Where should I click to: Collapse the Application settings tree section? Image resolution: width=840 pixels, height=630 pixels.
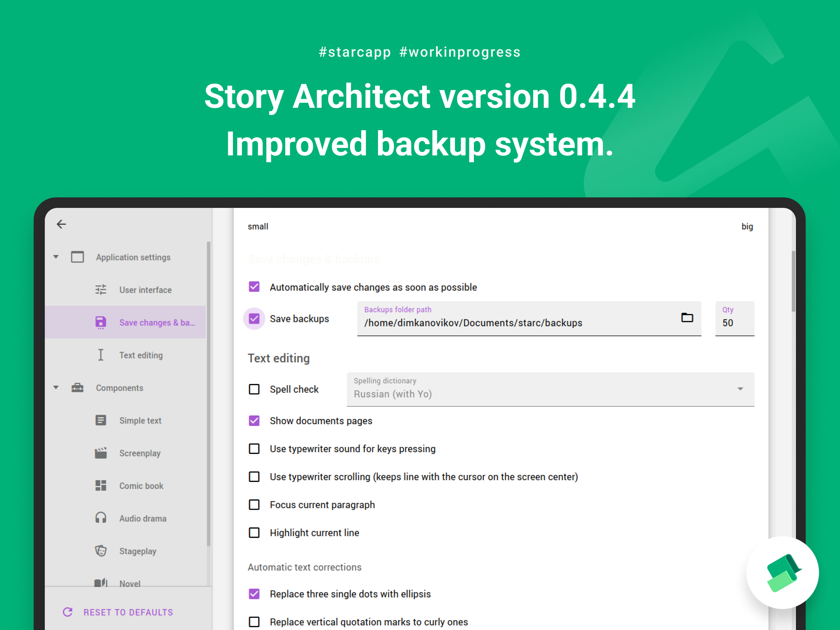[56, 257]
